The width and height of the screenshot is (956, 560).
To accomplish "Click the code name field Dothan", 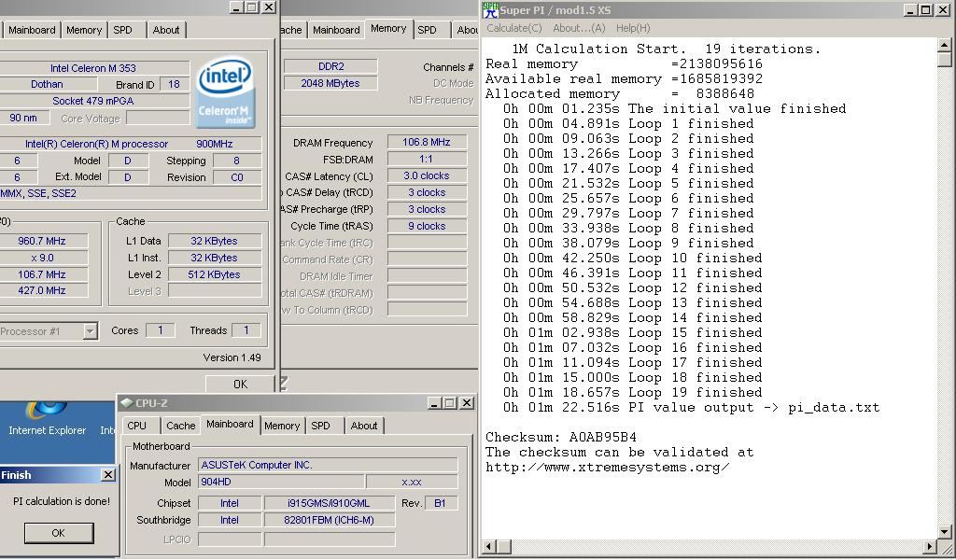I will tap(47, 84).
